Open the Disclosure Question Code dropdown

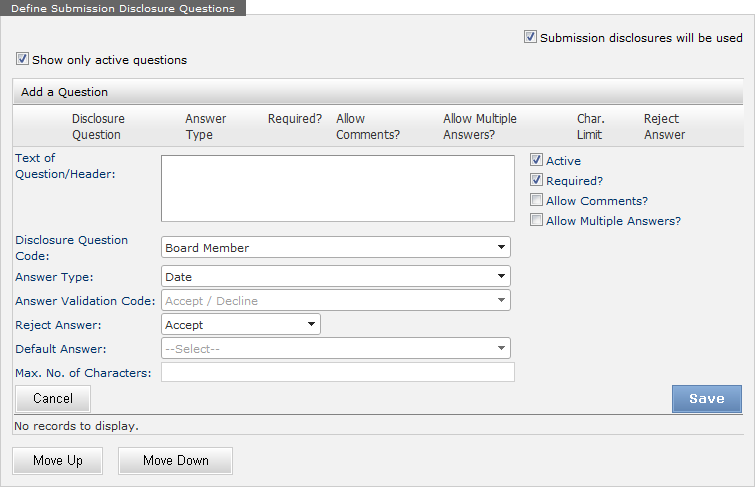pos(335,248)
